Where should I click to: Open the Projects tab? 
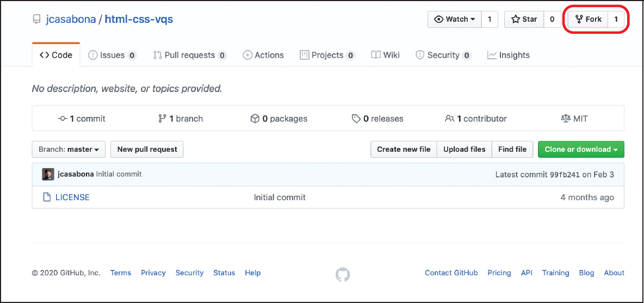[327, 55]
